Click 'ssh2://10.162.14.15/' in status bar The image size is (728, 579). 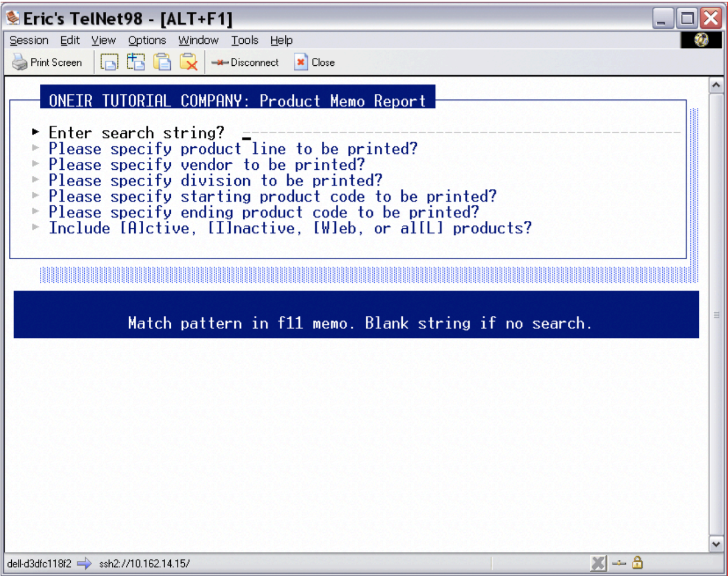pos(144,563)
